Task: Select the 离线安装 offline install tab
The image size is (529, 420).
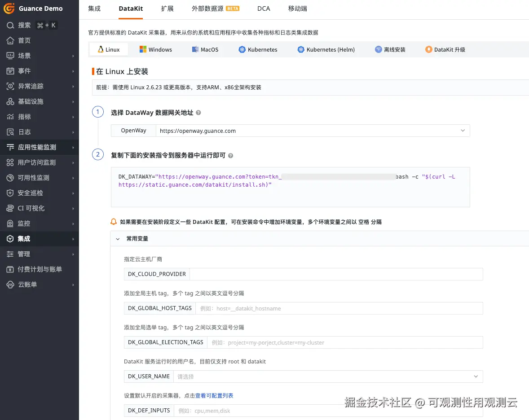Action: [x=390, y=49]
